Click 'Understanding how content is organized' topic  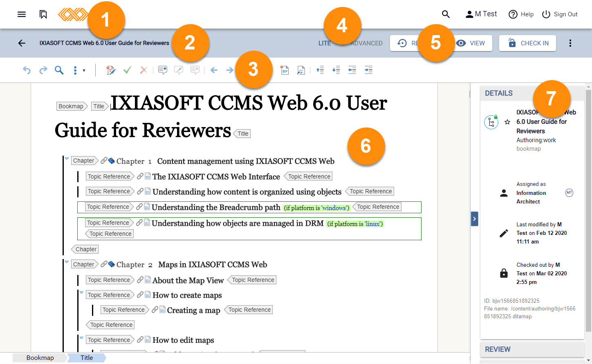click(247, 192)
